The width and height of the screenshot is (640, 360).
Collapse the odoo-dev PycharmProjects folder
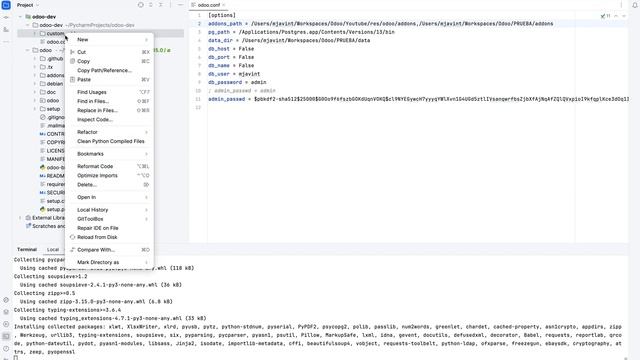pos(28,25)
